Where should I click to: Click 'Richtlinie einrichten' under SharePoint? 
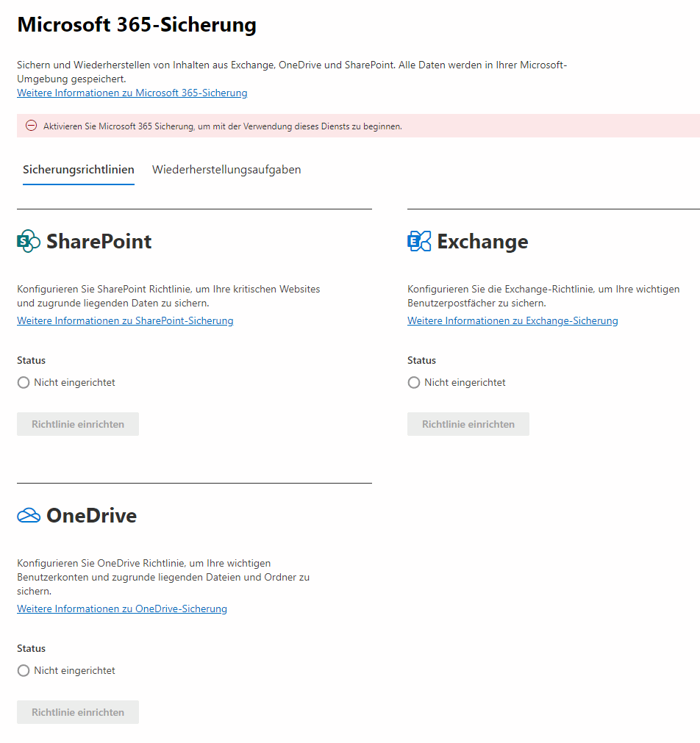tap(77, 424)
